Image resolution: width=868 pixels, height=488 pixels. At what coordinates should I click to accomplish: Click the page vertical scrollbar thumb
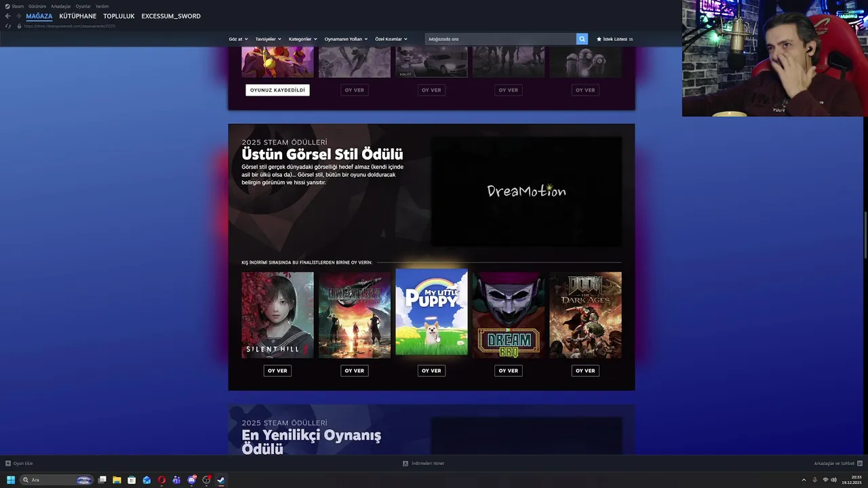pos(865,235)
